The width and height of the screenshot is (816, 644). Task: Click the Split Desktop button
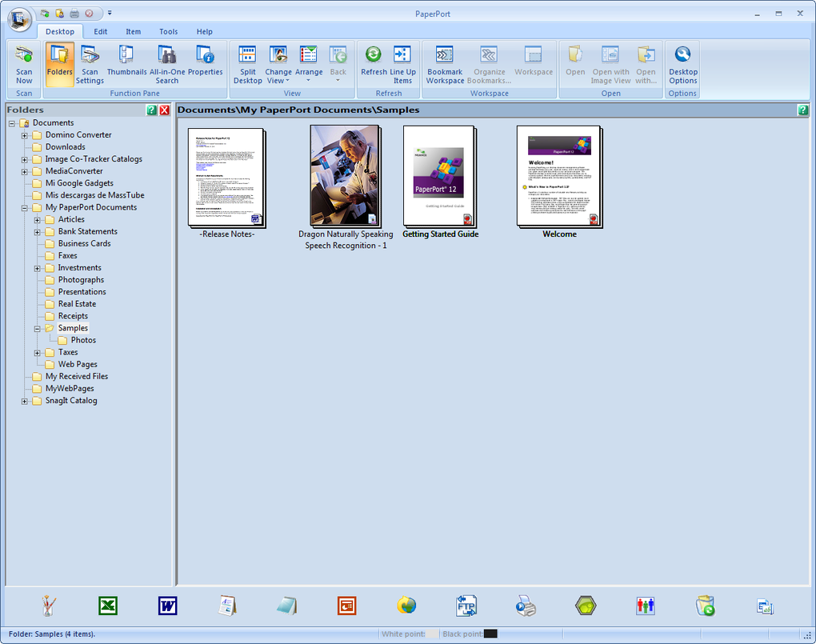pos(248,65)
